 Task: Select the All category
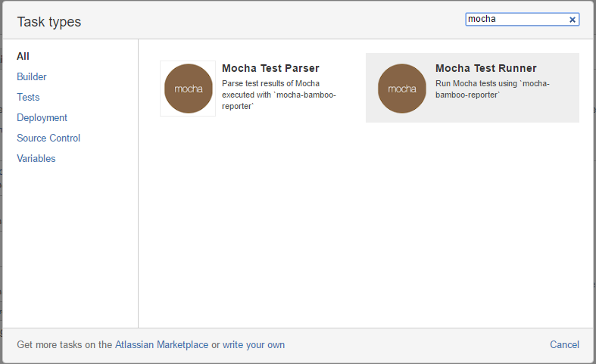coord(23,56)
